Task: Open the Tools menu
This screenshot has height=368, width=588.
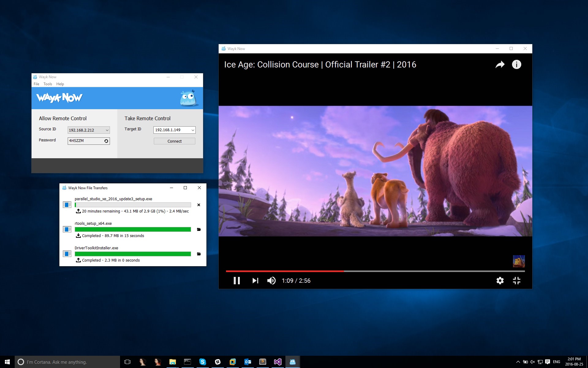Action: 47,84
